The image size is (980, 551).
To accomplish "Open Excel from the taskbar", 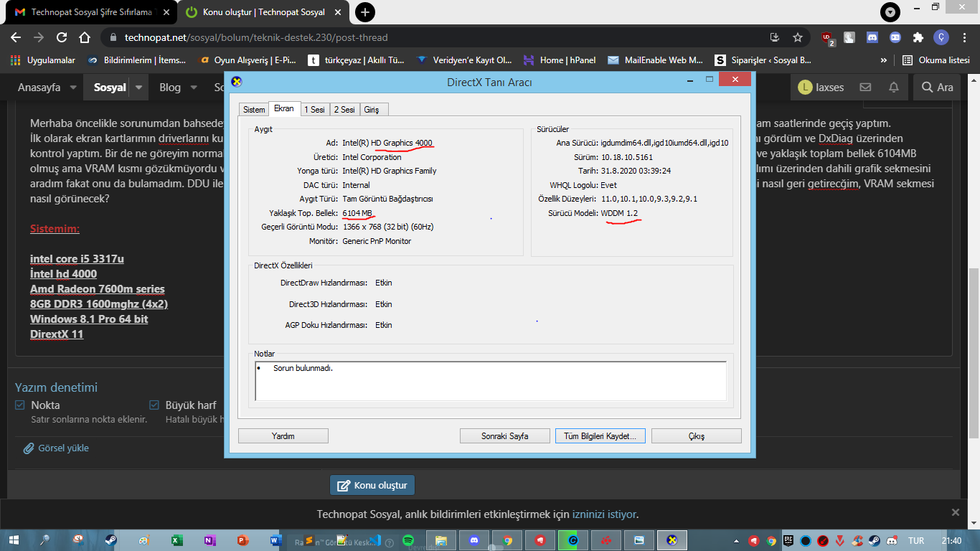I will tap(177, 540).
